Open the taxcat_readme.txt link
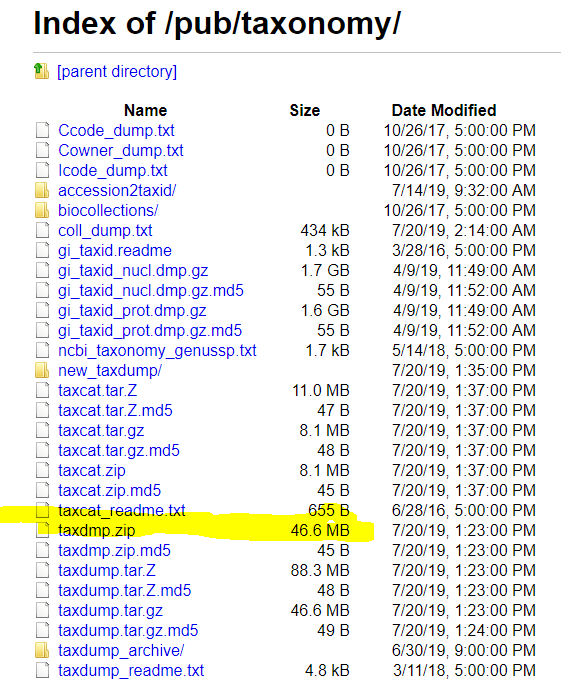The height and width of the screenshot is (696, 561). click(x=122, y=510)
